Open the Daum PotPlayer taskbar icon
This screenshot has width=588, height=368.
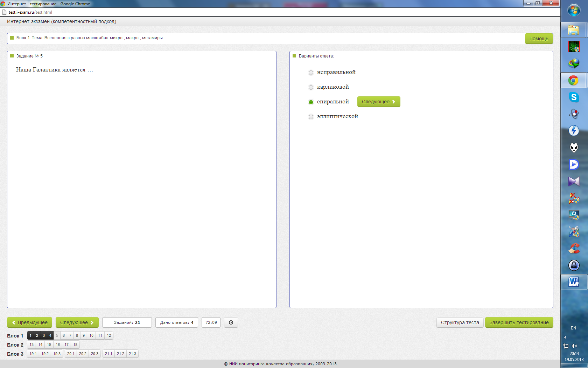574,164
